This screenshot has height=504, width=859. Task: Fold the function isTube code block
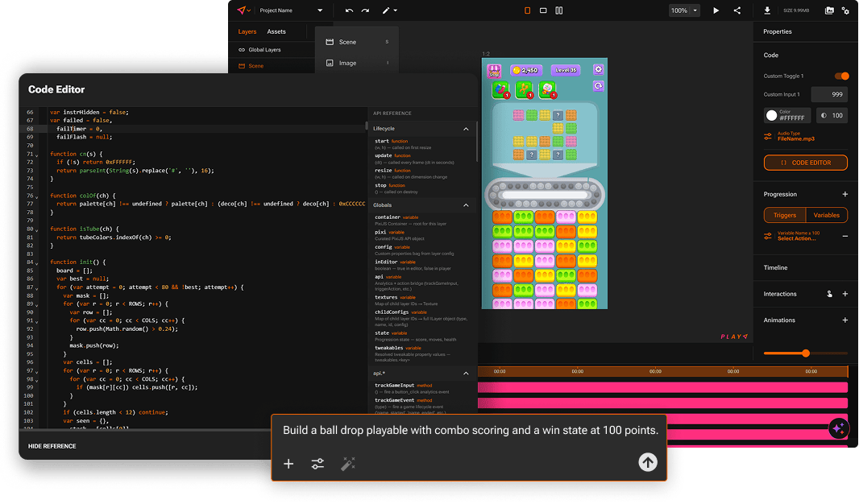(x=37, y=229)
